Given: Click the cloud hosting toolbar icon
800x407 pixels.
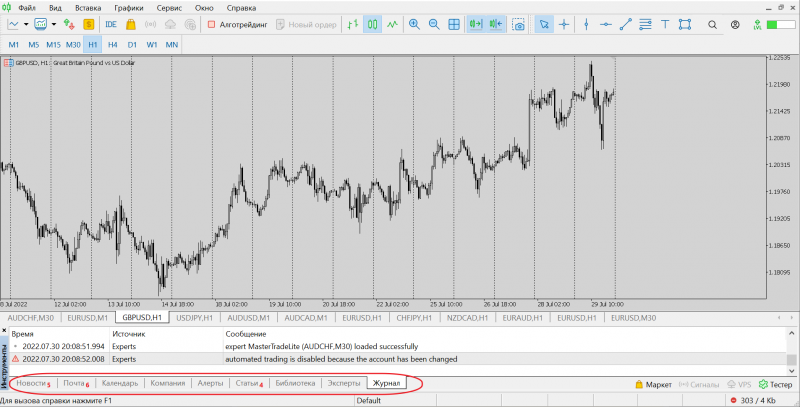Looking at the screenshot, I should tap(170, 24).
